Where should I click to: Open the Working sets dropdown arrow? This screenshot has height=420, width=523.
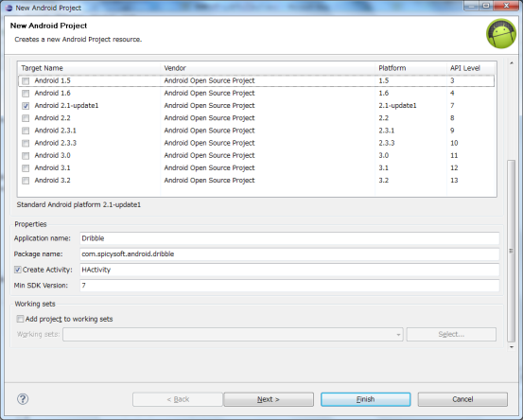(398, 335)
